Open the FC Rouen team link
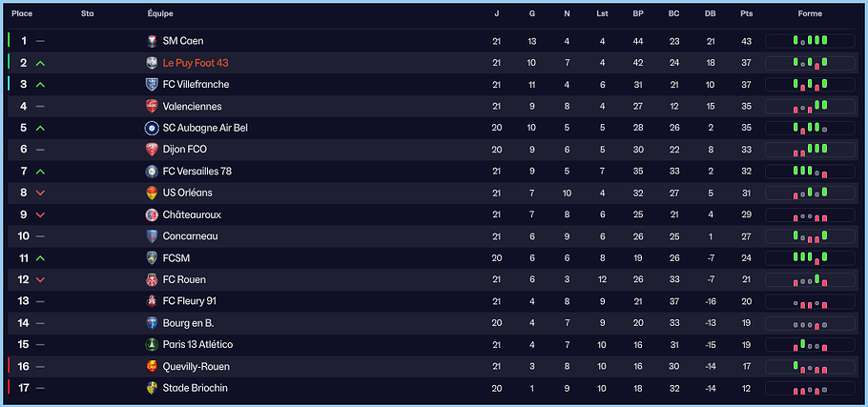 (x=184, y=279)
